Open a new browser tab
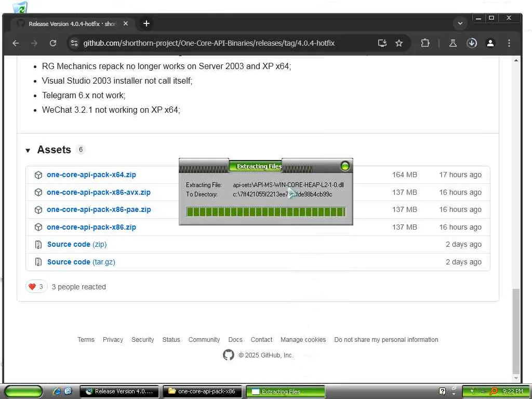 [146, 23]
